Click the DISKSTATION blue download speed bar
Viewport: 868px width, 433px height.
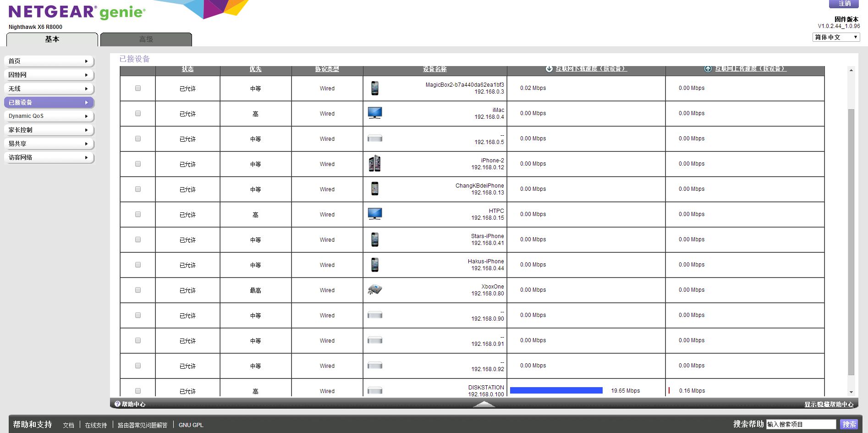[556, 390]
